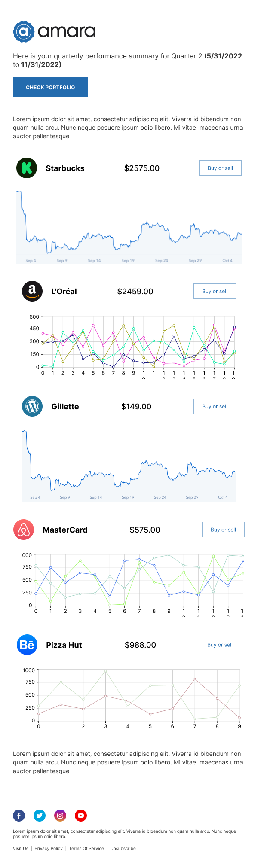
Task: Open the Terms Of Service link
Action: click(x=86, y=848)
